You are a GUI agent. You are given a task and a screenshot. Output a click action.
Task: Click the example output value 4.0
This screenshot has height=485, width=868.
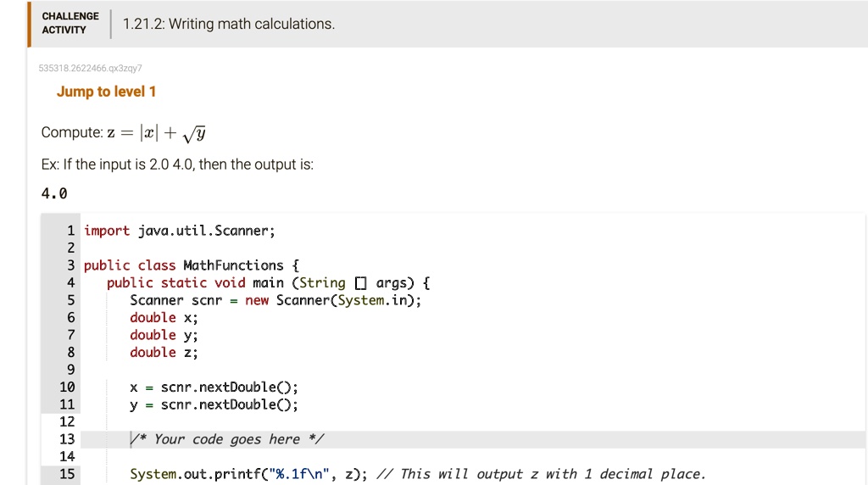point(54,193)
